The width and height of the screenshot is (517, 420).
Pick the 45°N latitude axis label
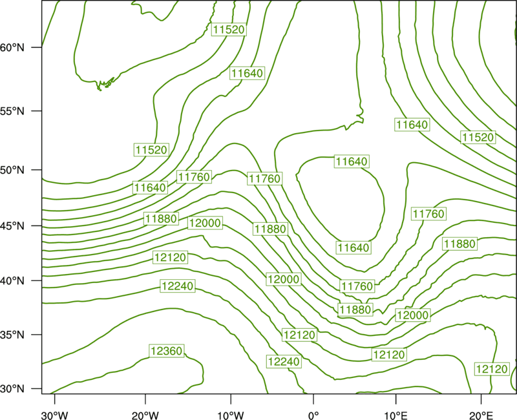pos(12,226)
